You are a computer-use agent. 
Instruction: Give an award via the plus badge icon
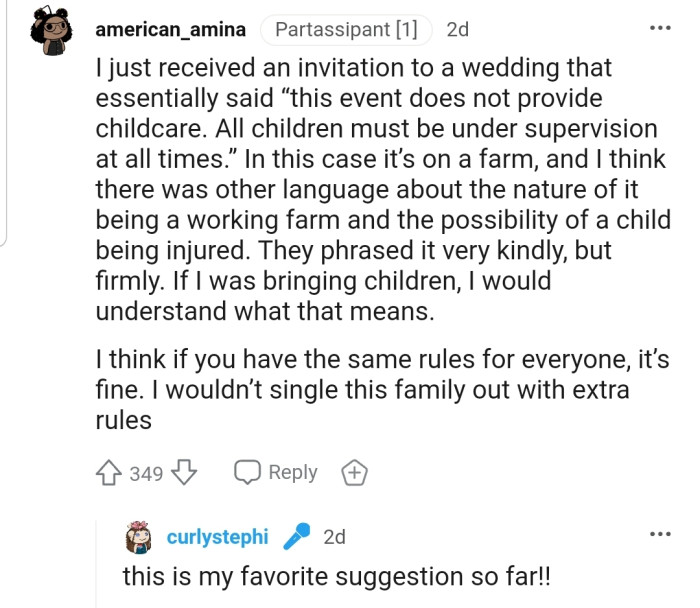coord(354,473)
